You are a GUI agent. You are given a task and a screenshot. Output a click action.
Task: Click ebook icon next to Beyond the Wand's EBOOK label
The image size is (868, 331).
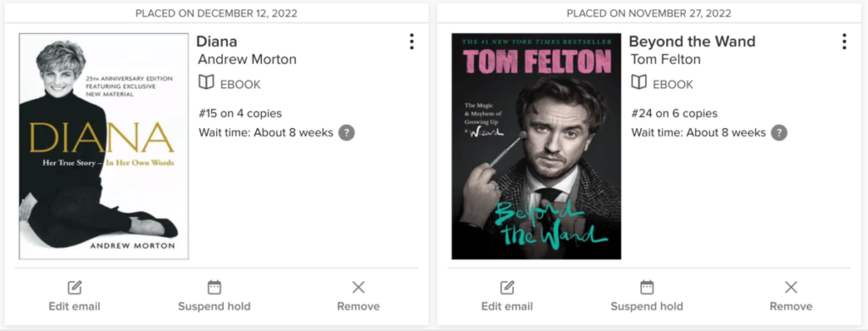[x=639, y=83]
